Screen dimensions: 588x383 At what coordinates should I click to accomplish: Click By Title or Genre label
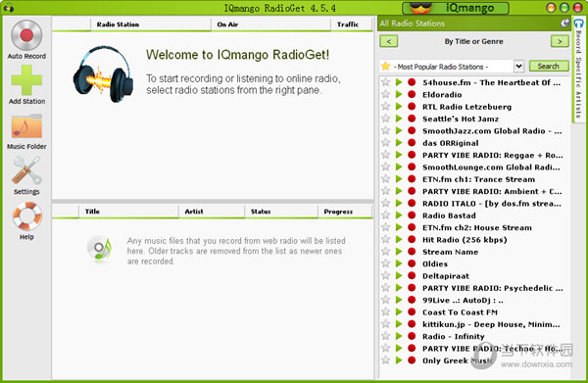point(473,41)
